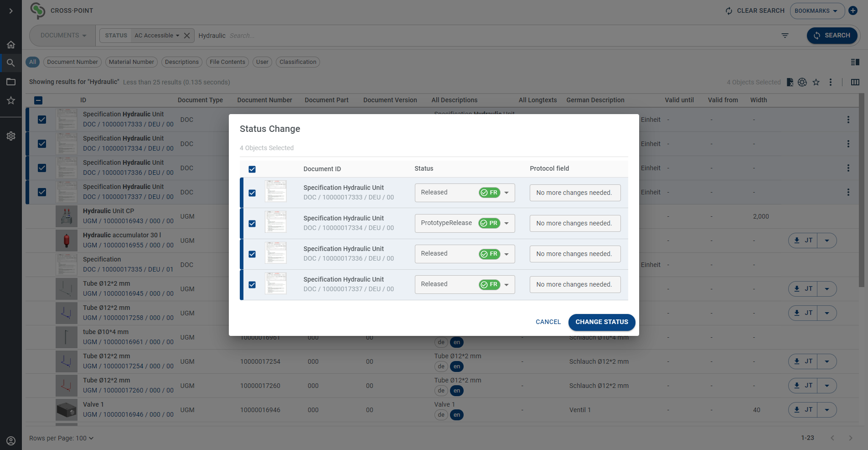Click the status wheel icon in results toolbar

(802, 82)
